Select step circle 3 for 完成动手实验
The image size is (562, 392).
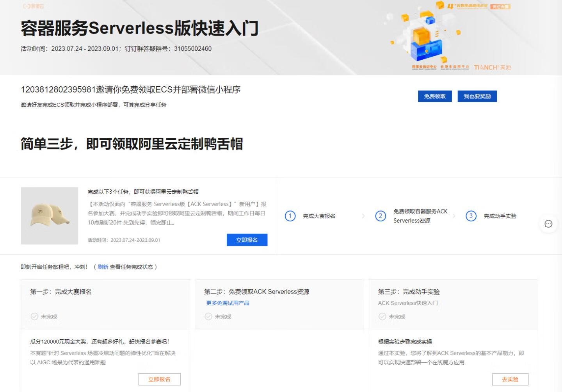click(471, 216)
